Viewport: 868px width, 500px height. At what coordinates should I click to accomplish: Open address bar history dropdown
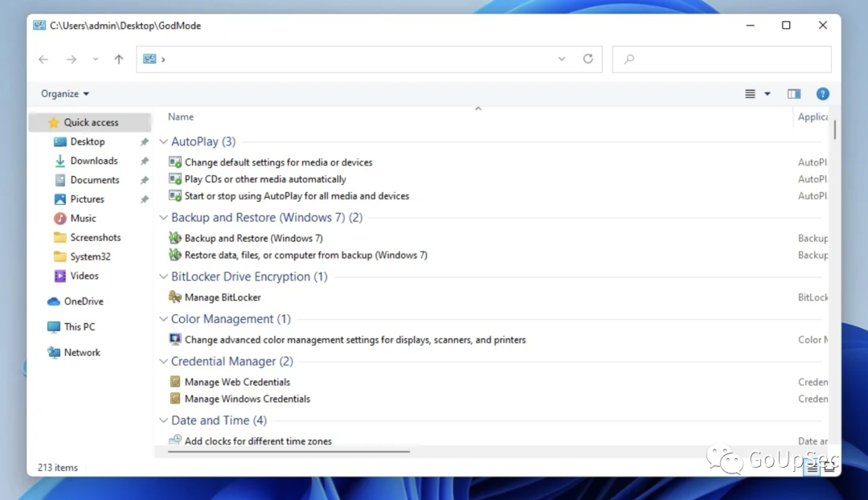pos(561,59)
